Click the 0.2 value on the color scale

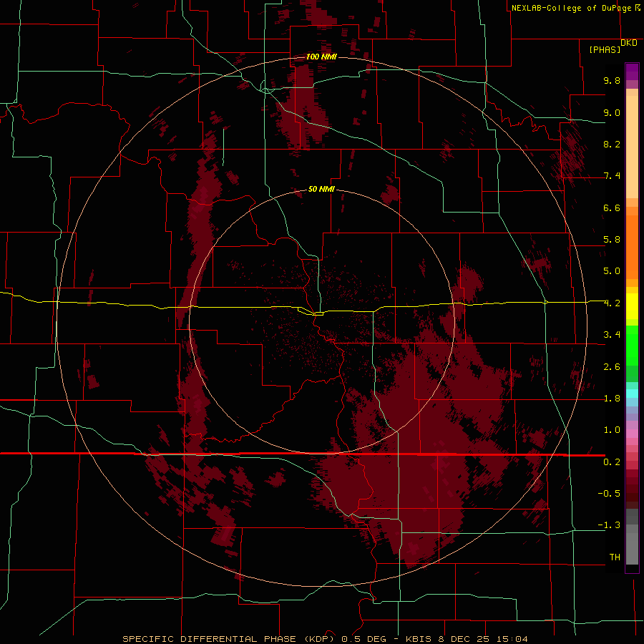(612, 462)
